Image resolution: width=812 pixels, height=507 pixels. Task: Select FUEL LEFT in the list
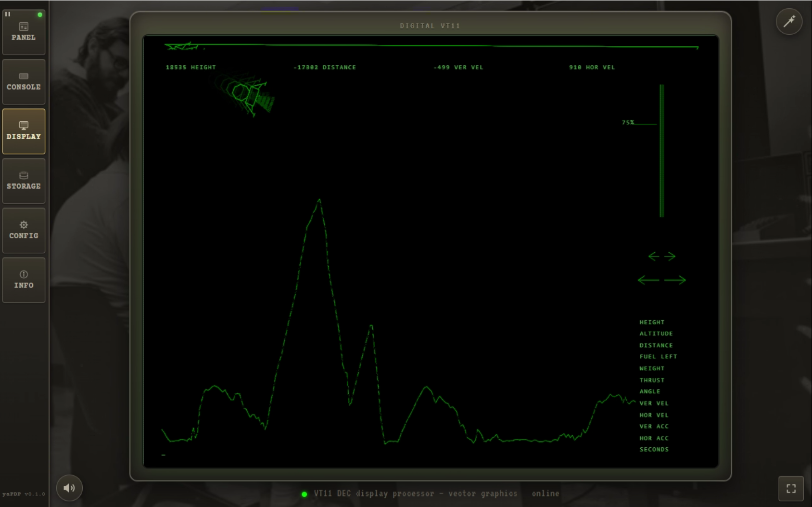pos(658,357)
